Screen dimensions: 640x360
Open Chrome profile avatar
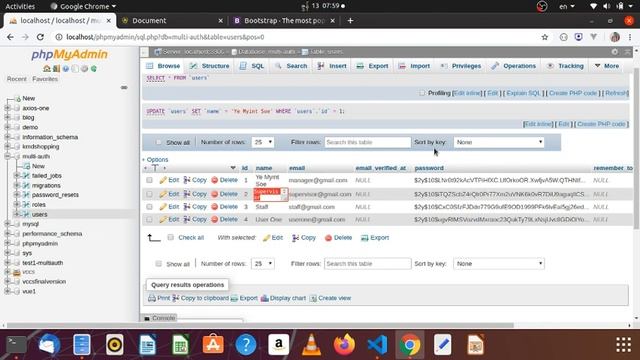615,37
